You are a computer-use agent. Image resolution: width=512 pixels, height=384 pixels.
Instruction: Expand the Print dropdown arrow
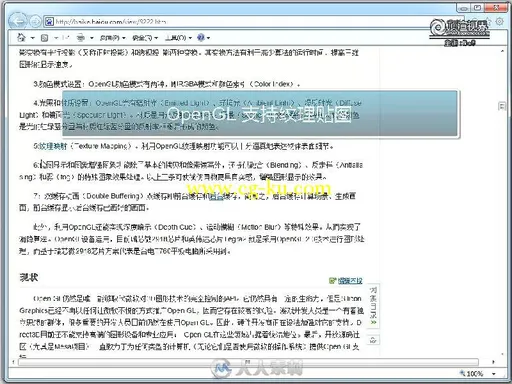[x=91, y=38]
